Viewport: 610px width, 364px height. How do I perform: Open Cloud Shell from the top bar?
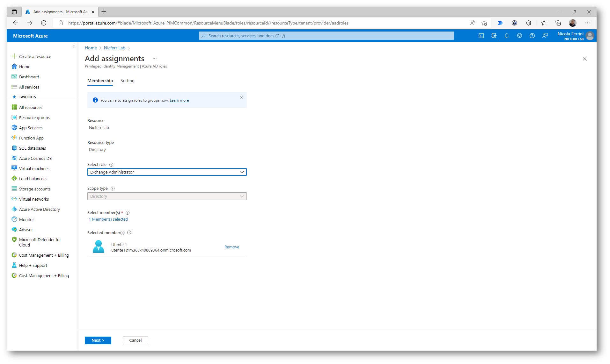(481, 36)
